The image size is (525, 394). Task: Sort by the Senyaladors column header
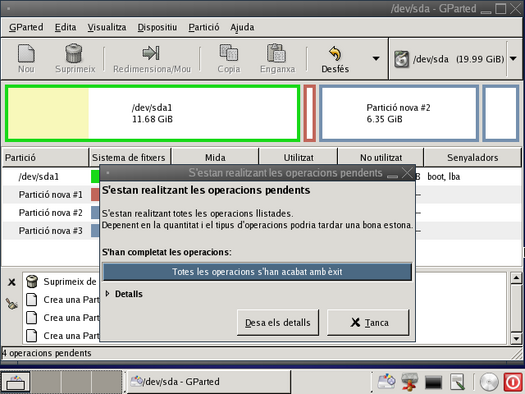[x=472, y=157]
